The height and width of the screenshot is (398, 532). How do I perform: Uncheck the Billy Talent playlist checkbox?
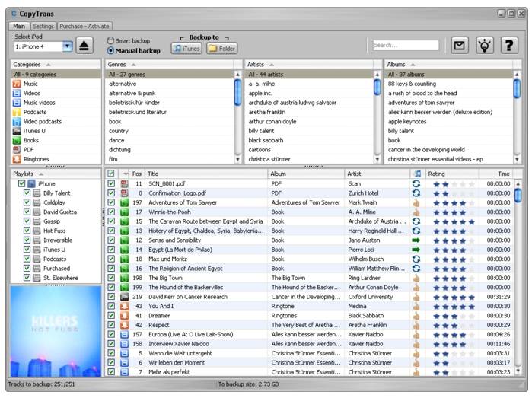tap(27, 193)
